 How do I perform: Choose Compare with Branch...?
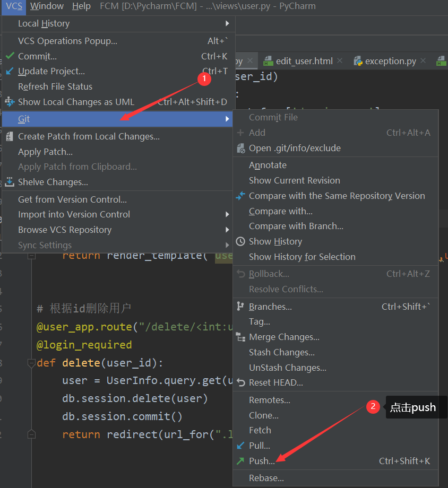[x=335, y=226]
